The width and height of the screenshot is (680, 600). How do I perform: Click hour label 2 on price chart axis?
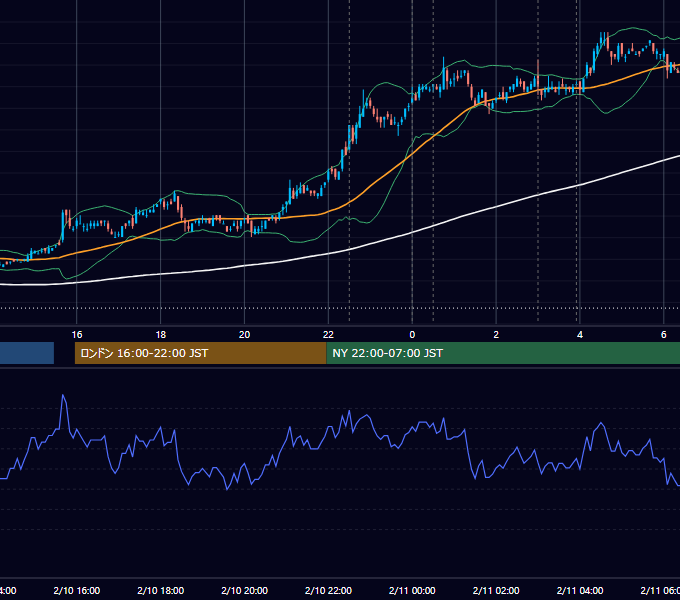click(x=496, y=334)
